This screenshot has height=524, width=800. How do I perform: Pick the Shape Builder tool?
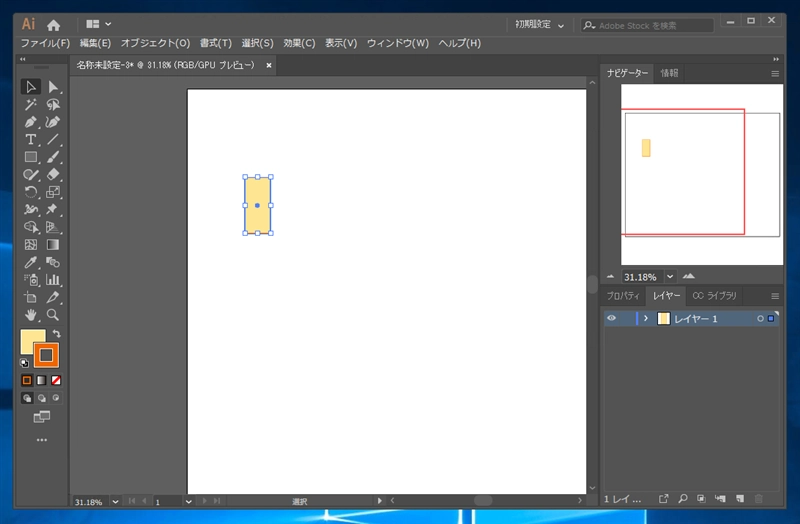pos(31,227)
